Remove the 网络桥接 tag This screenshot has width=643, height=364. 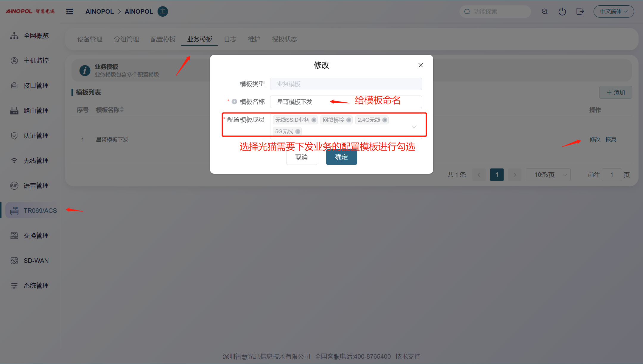coord(349,120)
